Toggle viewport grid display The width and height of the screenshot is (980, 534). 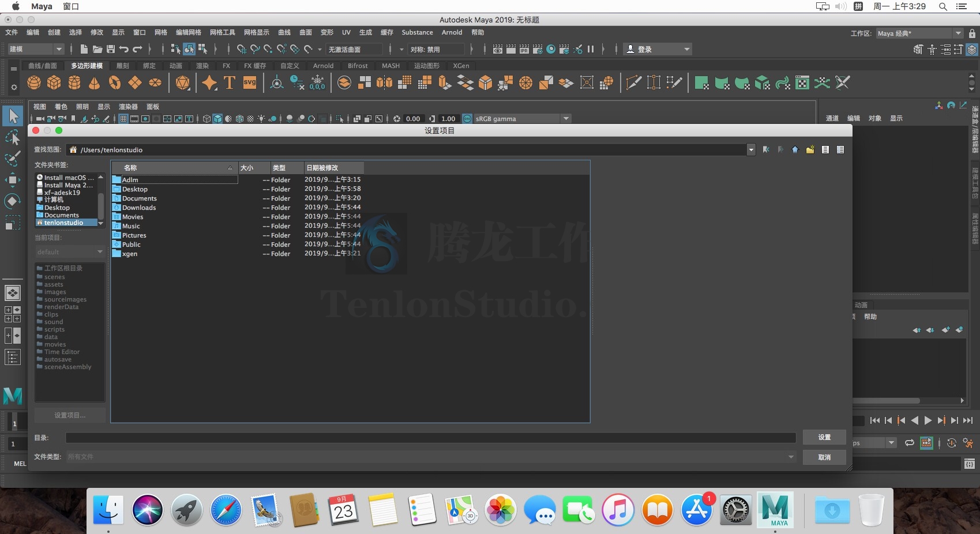pyautogui.click(x=123, y=119)
